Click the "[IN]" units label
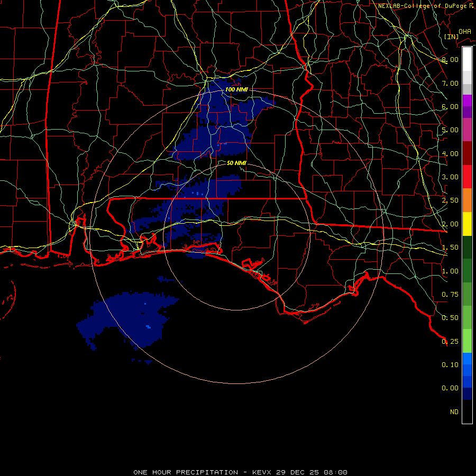Viewport: 476px width, 476px height. 451,36
